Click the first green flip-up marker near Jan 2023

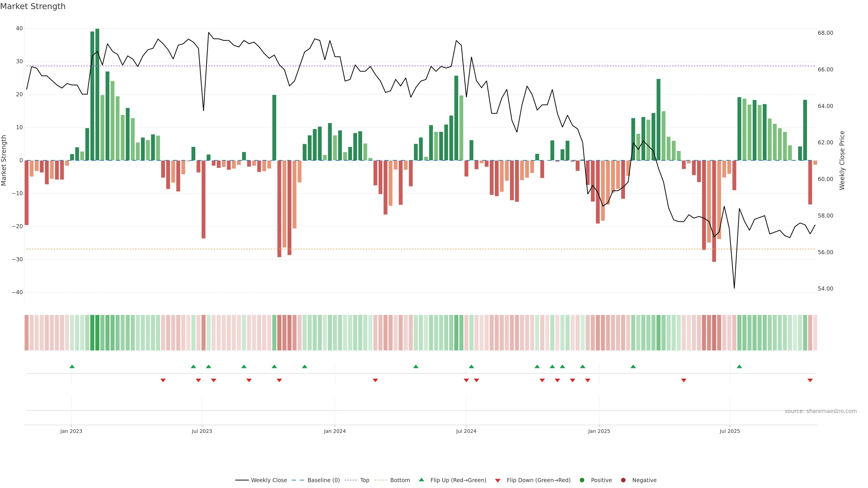point(72,366)
